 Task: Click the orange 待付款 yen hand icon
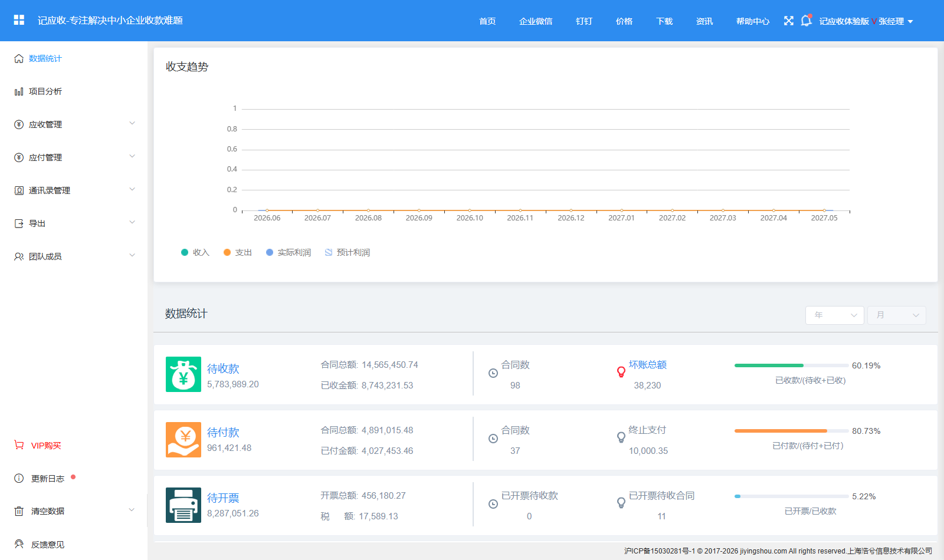[183, 440]
